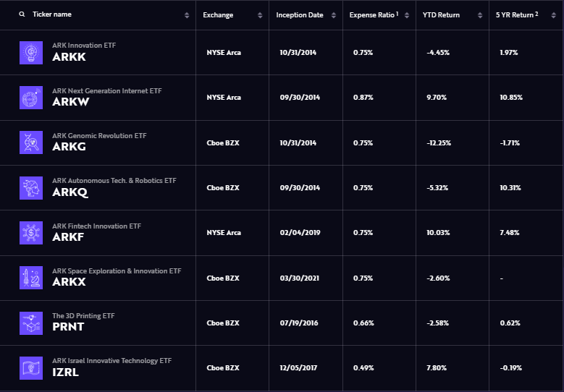Select ARK Space Exploration & Innovation ETF name
564x392 pixels.
point(117,271)
